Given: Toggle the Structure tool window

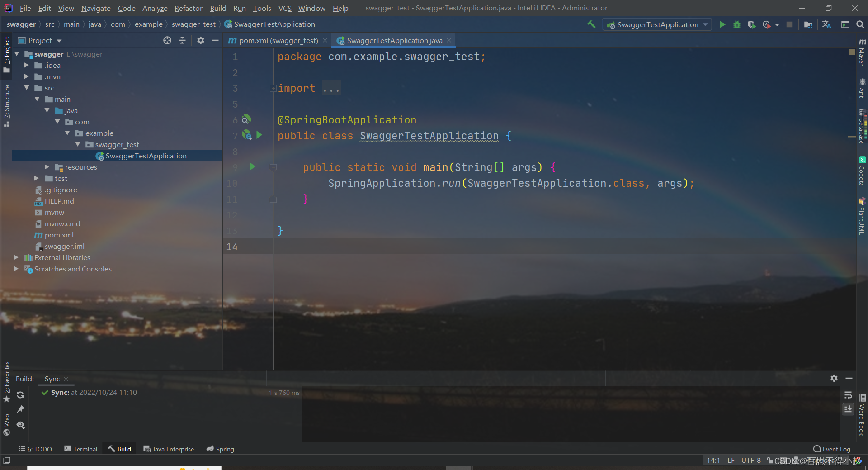Looking at the screenshot, I should [x=6, y=106].
